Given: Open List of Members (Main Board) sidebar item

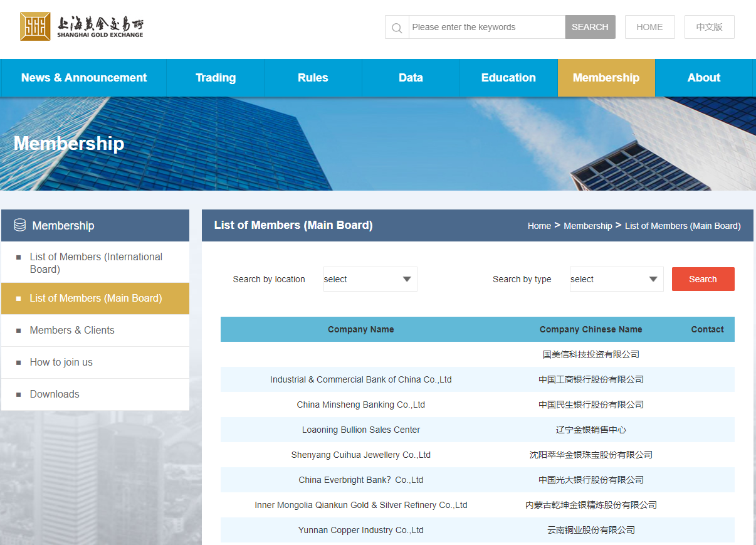Looking at the screenshot, I should click(x=95, y=299).
